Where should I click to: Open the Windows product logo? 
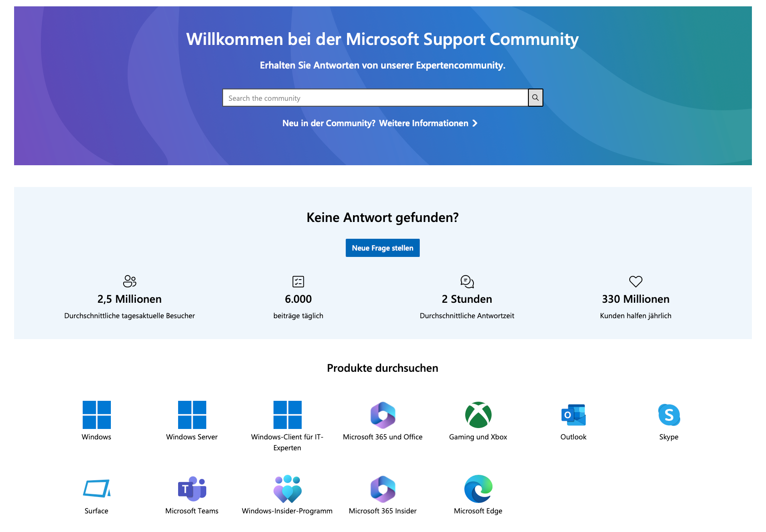point(96,414)
